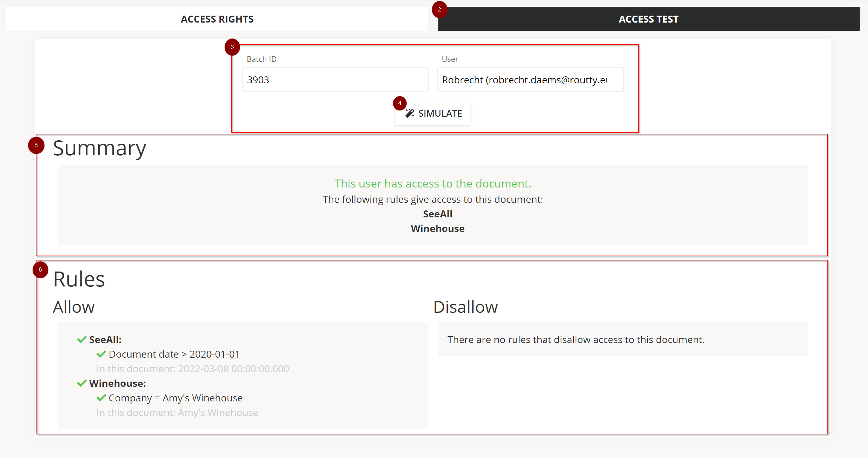Click checkmark next to Document date condition
868x458 pixels.
coord(101,354)
